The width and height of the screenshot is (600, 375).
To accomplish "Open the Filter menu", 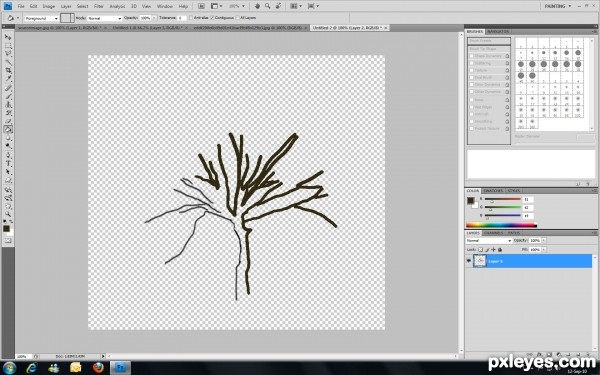I will tap(99, 6).
